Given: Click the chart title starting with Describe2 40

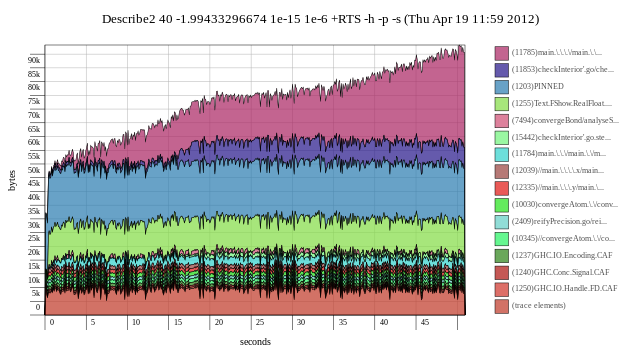Looking at the screenshot, I should click(x=320, y=19).
